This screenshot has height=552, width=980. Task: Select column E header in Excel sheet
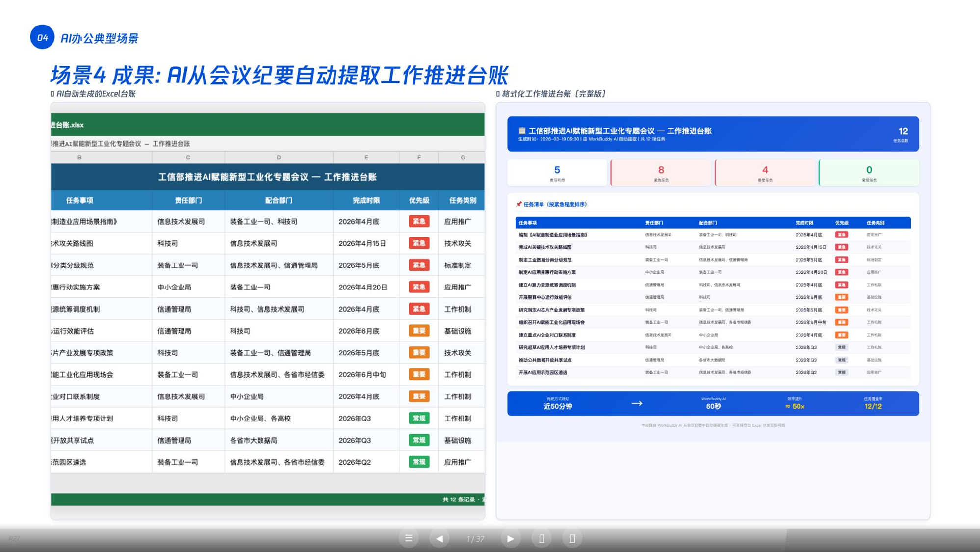click(x=366, y=158)
